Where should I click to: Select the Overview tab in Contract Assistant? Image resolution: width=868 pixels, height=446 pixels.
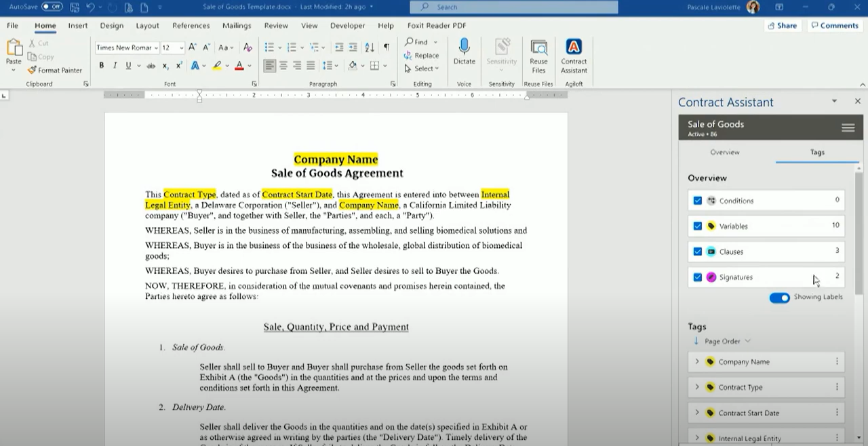[725, 152]
